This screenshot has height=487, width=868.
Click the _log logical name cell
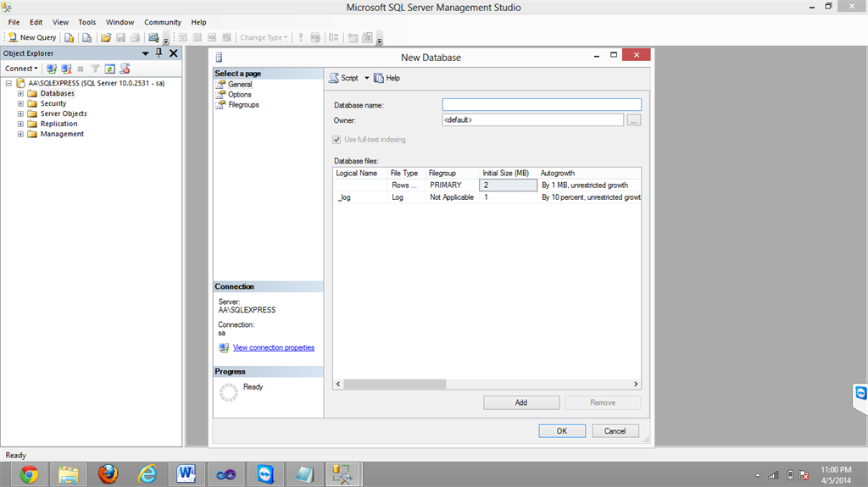click(359, 197)
